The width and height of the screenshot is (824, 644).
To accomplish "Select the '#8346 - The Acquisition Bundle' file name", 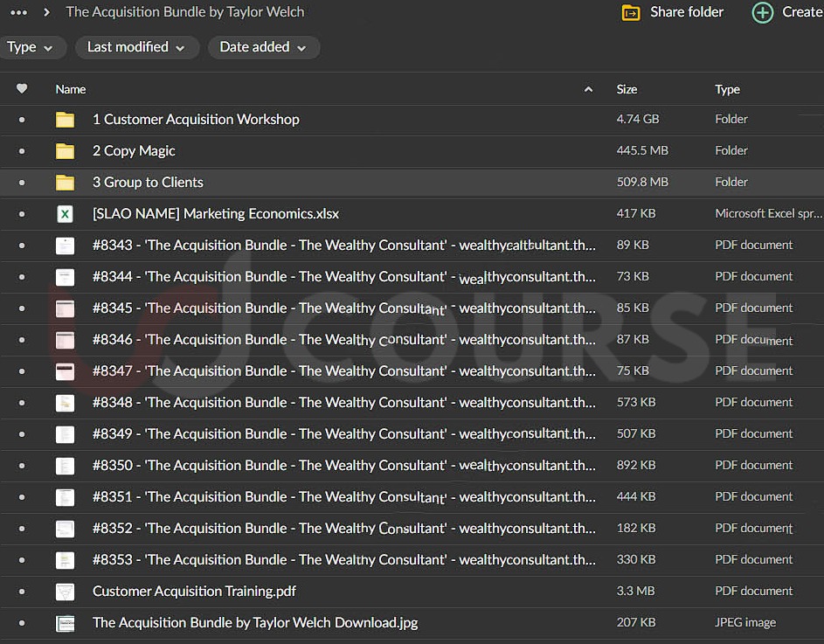I will click(x=344, y=340).
